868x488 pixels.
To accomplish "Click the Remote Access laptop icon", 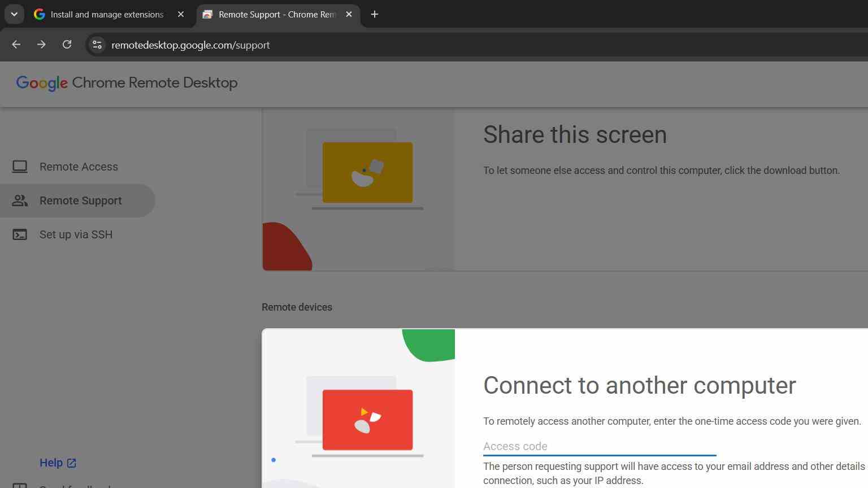I will (x=20, y=167).
